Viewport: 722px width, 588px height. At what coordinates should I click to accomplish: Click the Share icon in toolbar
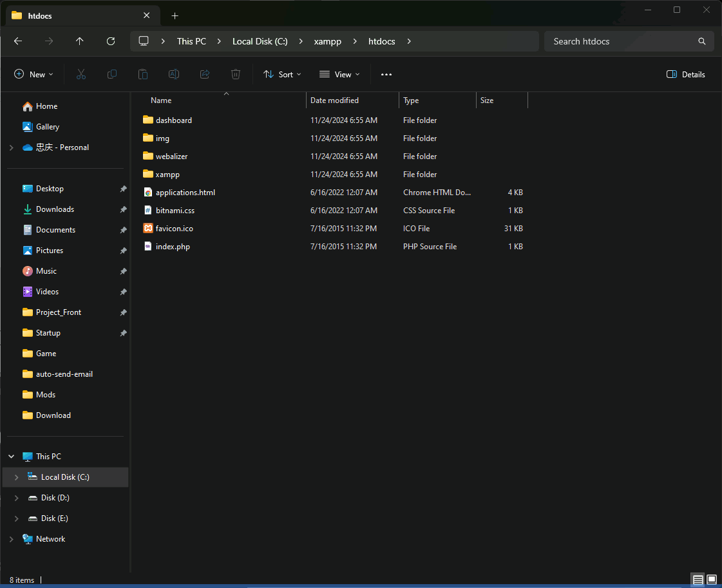pyautogui.click(x=205, y=74)
